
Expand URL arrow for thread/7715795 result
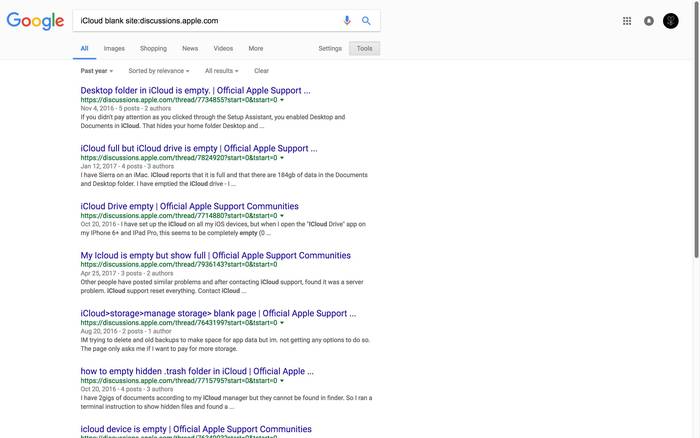click(282, 381)
